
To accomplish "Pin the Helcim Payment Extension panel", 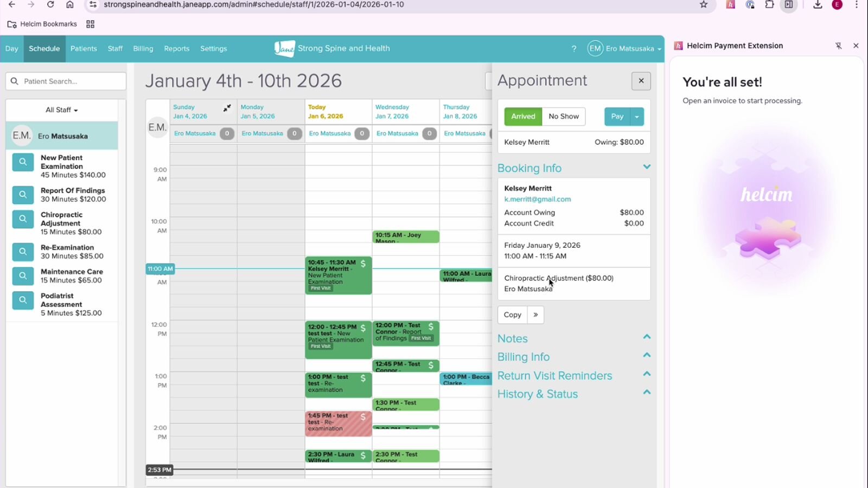I will (839, 46).
